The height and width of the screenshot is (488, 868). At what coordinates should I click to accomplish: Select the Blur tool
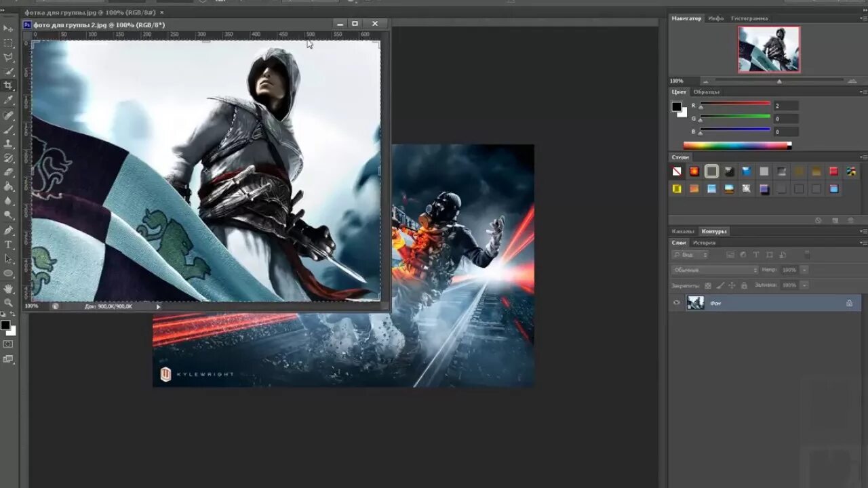(x=8, y=201)
